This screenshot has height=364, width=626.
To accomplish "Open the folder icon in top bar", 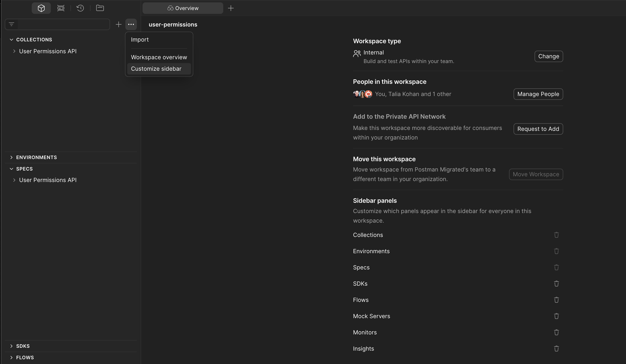I will click(x=100, y=8).
